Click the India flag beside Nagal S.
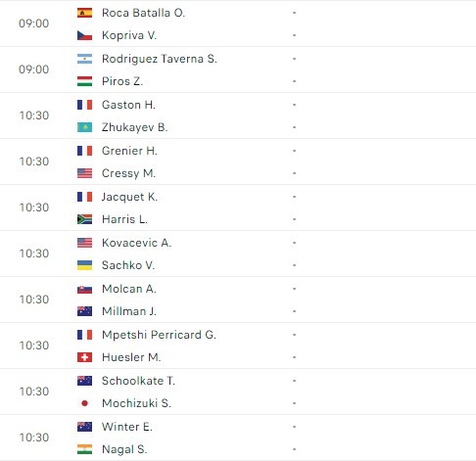This screenshot has height=461, width=476. pos(84,449)
